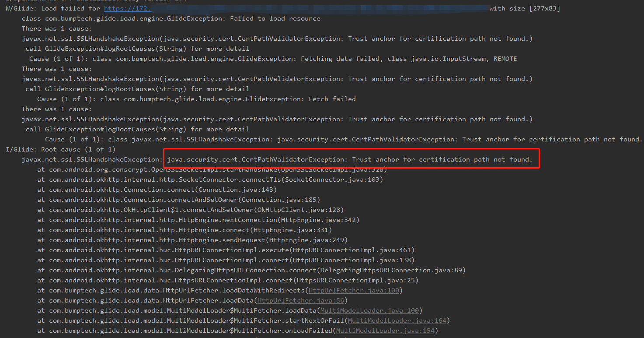This screenshot has width=644, height=338.
Task: Open the HttpUrlFetcher.java:100 source link
Action: pyautogui.click(x=354, y=290)
